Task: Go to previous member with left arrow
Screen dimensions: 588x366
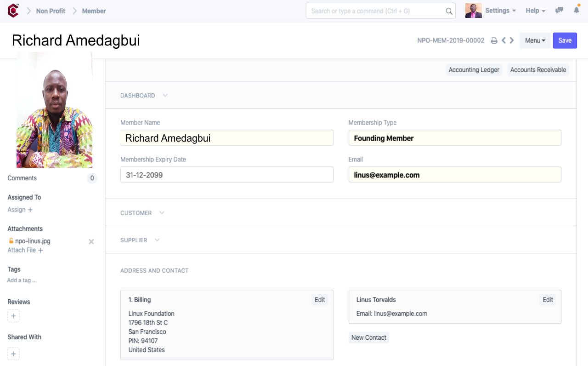Action: [x=503, y=40]
